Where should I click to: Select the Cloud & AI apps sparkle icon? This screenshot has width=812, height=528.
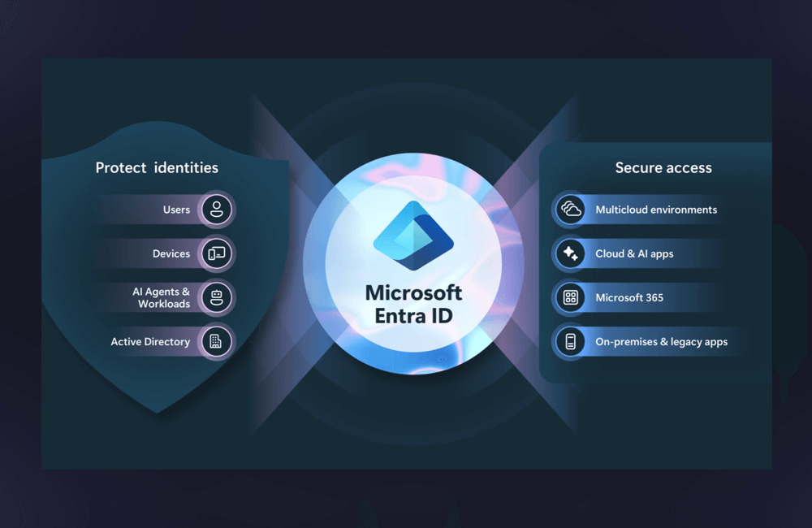click(571, 253)
